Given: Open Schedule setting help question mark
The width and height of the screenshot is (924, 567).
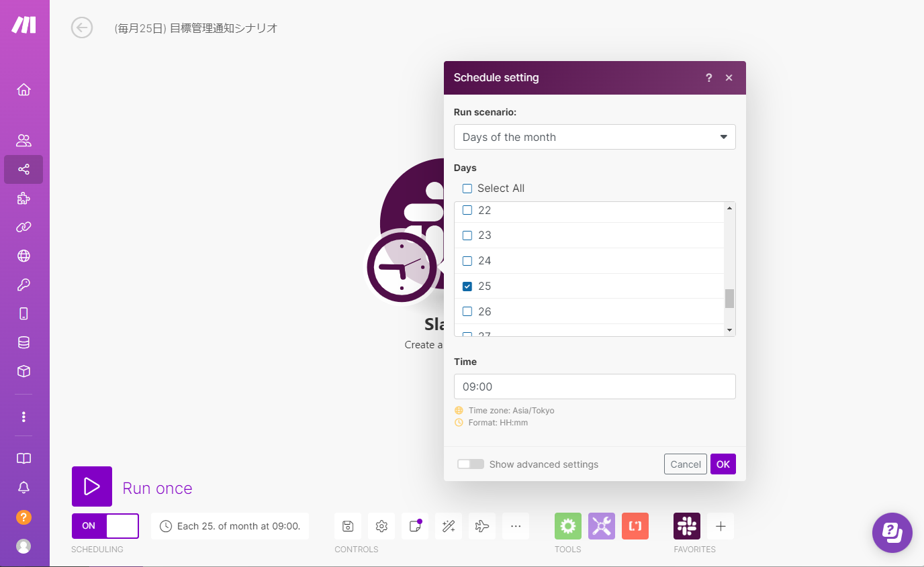Looking at the screenshot, I should point(708,78).
